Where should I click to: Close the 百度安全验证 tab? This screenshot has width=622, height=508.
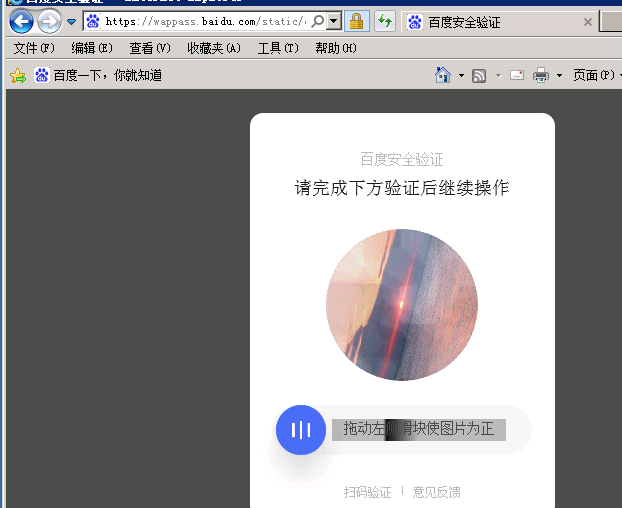pos(587,22)
